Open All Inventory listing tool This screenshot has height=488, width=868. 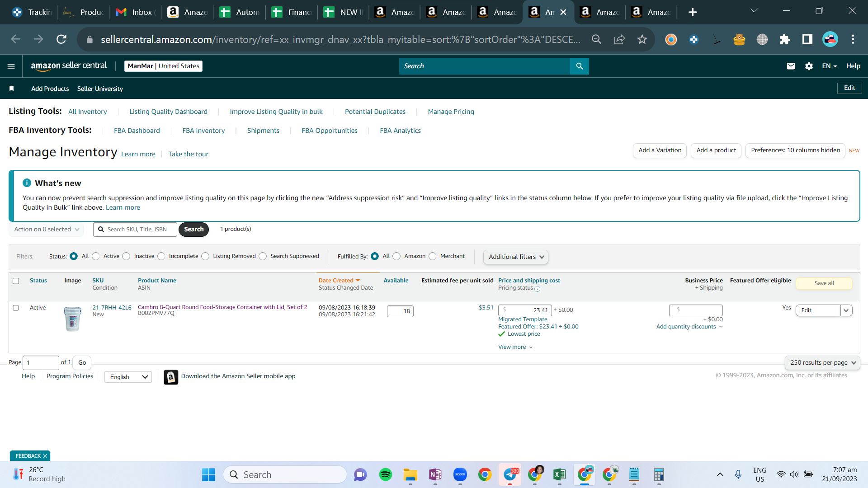pyautogui.click(x=88, y=112)
